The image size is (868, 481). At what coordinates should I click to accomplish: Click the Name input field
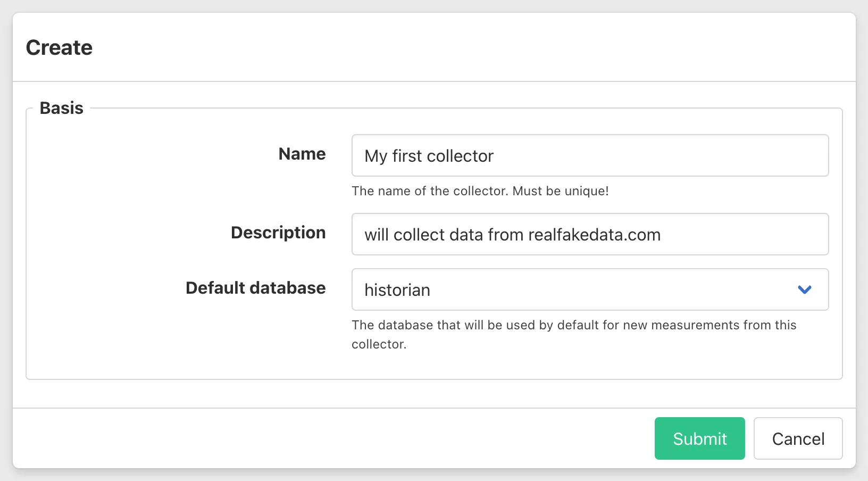[590, 155]
